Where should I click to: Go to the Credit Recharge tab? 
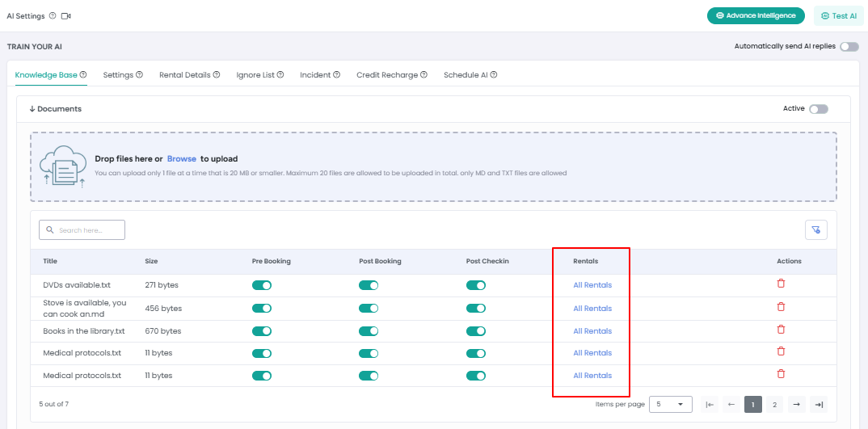click(x=387, y=74)
